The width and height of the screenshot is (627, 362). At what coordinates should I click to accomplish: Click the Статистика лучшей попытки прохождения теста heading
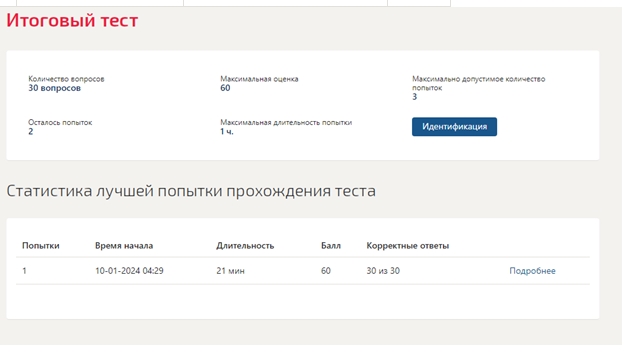tap(191, 191)
